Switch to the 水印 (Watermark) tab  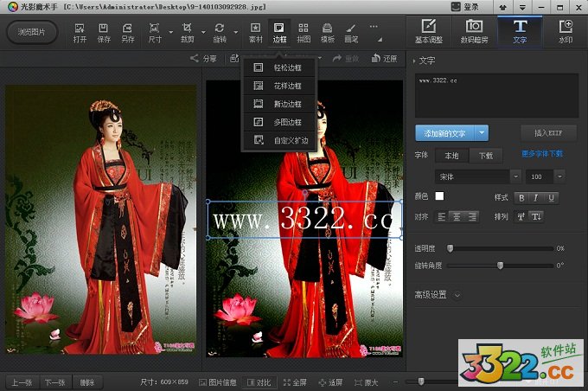tap(565, 32)
